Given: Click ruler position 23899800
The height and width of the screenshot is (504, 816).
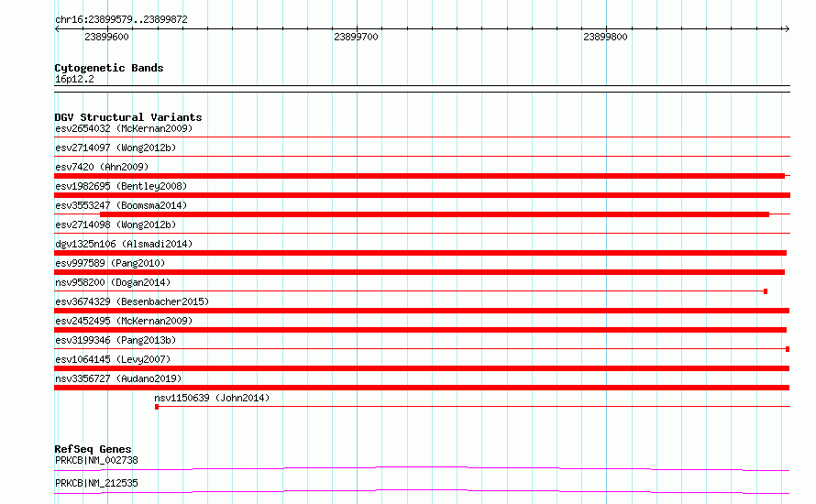Looking at the screenshot, I should [605, 37].
